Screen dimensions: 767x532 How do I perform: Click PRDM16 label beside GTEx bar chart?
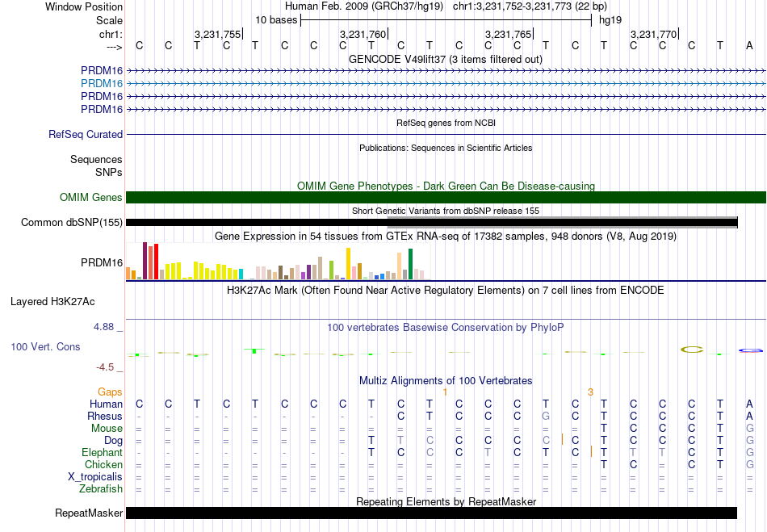click(102, 262)
